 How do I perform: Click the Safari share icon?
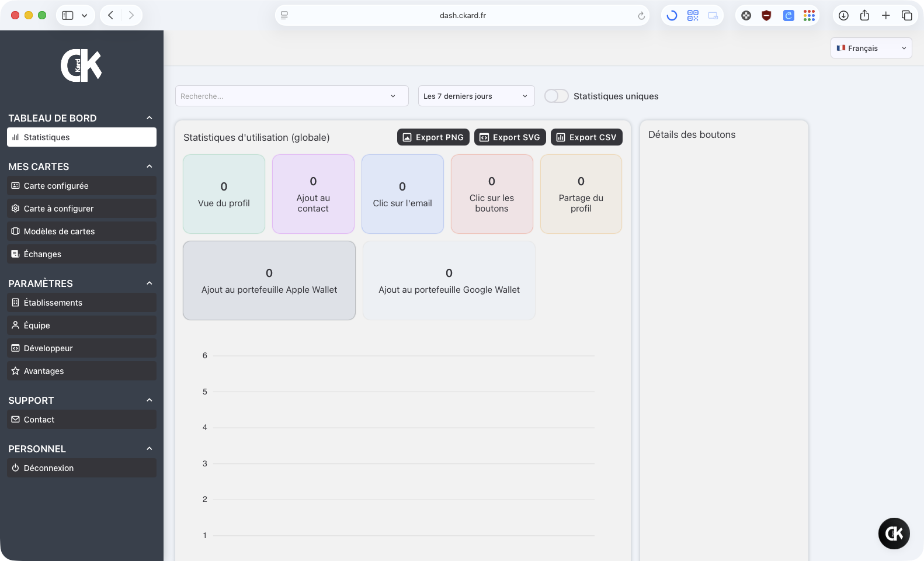pyautogui.click(x=864, y=15)
